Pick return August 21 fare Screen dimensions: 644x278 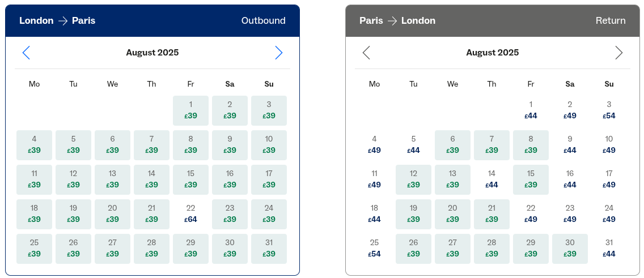pos(492,214)
